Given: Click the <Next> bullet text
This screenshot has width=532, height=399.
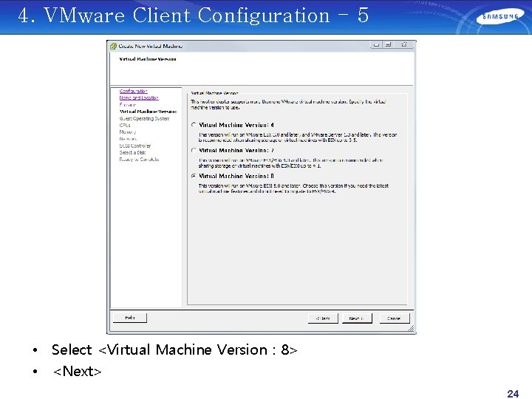Looking at the screenshot, I should point(78,371).
